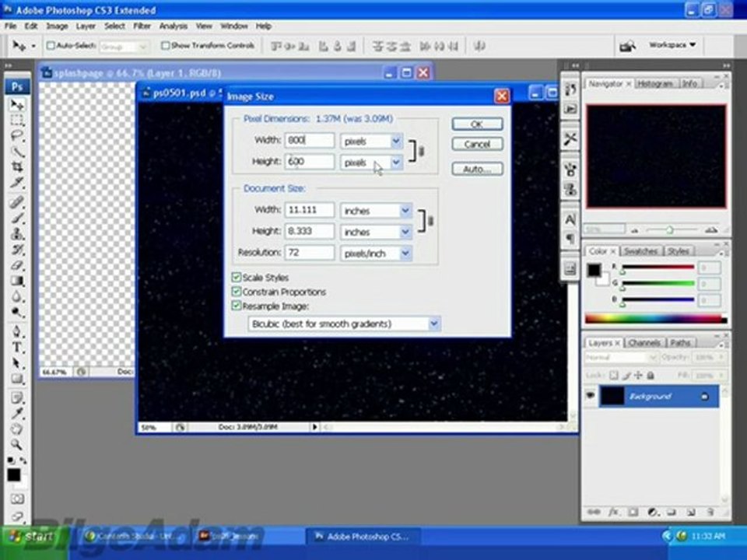Select the Gradient tool

(x=16, y=281)
